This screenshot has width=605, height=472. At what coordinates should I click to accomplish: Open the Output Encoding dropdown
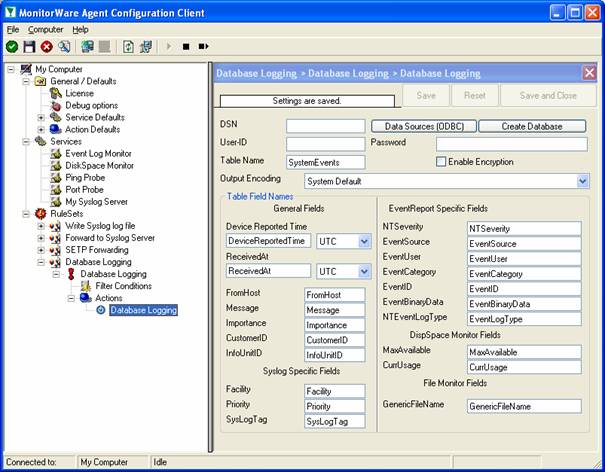(x=583, y=181)
